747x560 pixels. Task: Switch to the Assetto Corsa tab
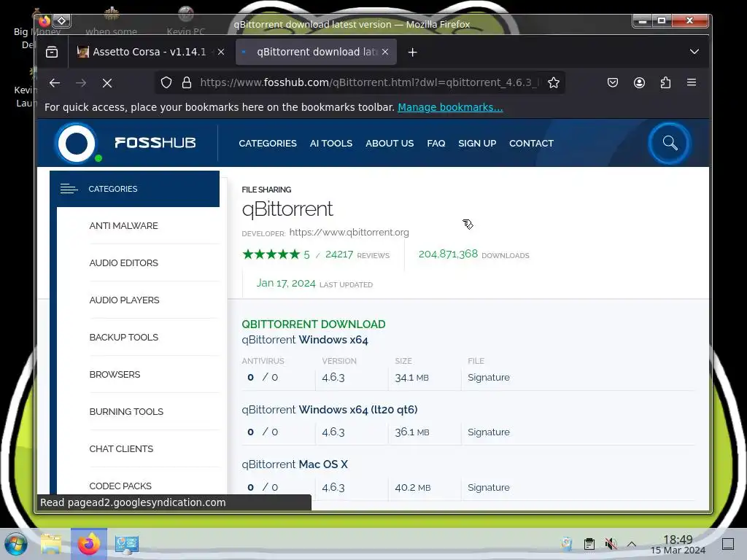(150, 52)
